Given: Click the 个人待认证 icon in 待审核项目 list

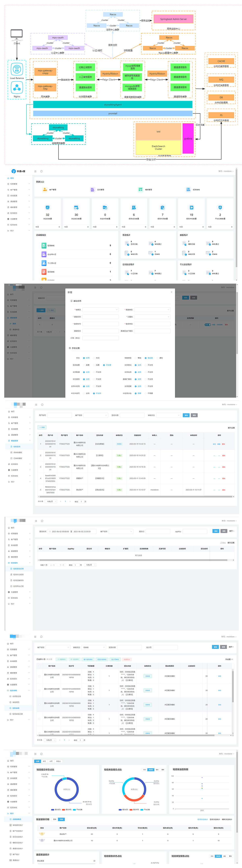Looking at the screenshot, I should (x=44, y=263).
